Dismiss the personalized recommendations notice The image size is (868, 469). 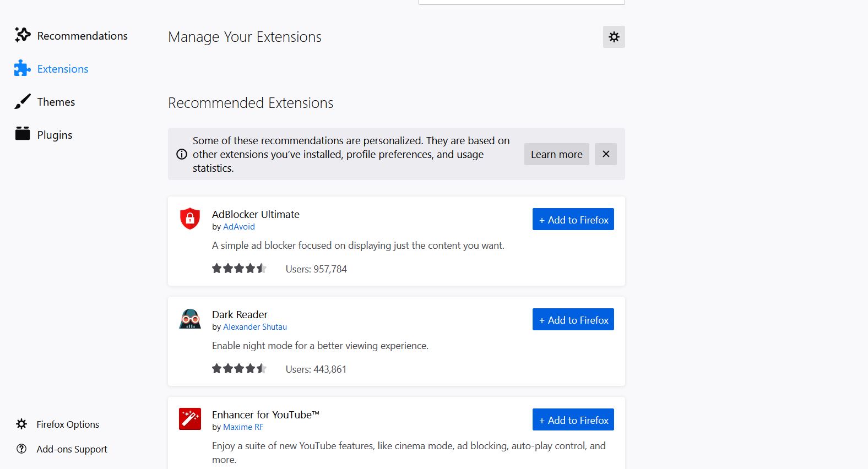coord(606,154)
